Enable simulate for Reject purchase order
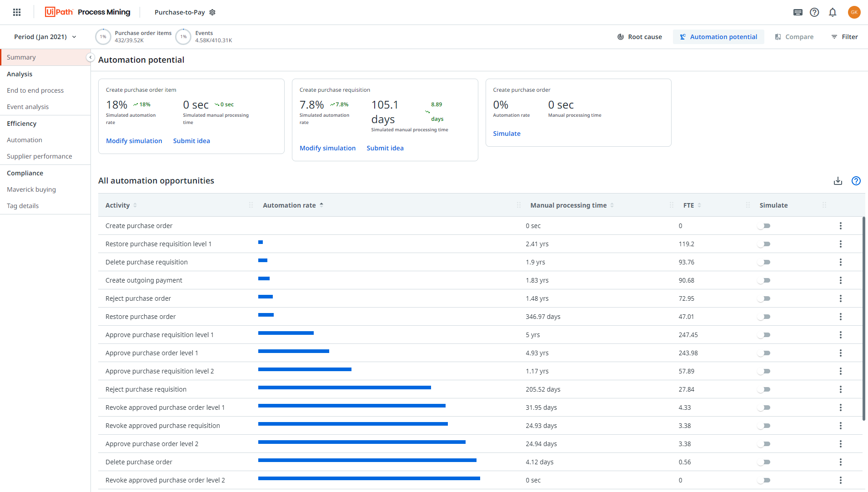 (x=764, y=298)
